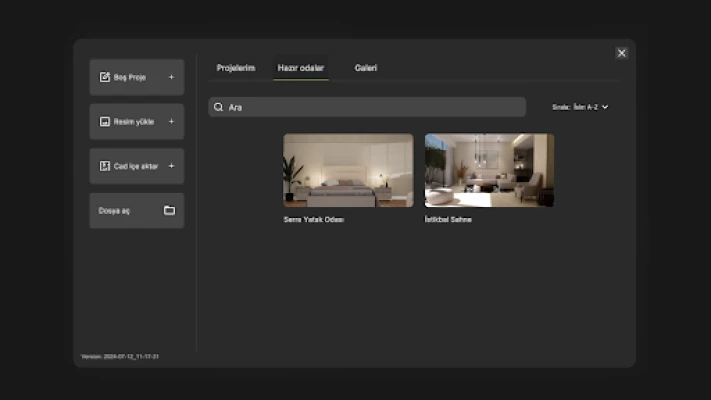Click the CAD import icon
The height and width of the screenshot is (400, 711).
[x=104, y=166]
